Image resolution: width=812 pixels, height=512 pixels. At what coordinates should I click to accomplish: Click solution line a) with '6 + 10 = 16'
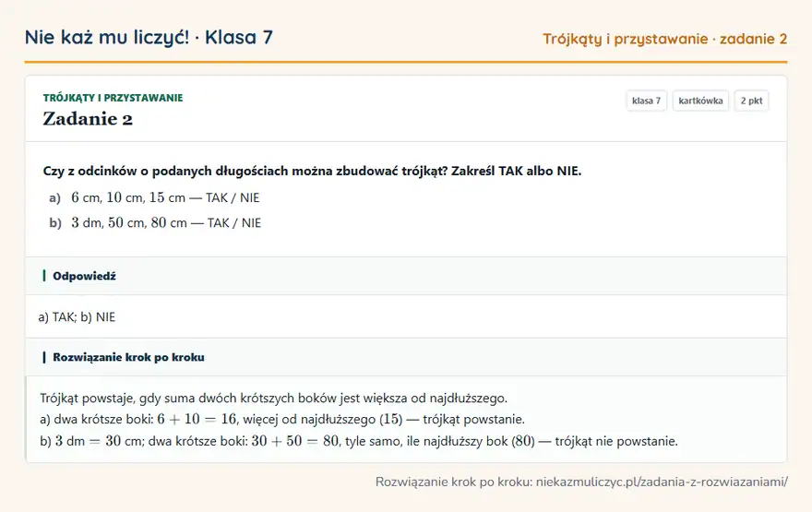pos(282,420)
